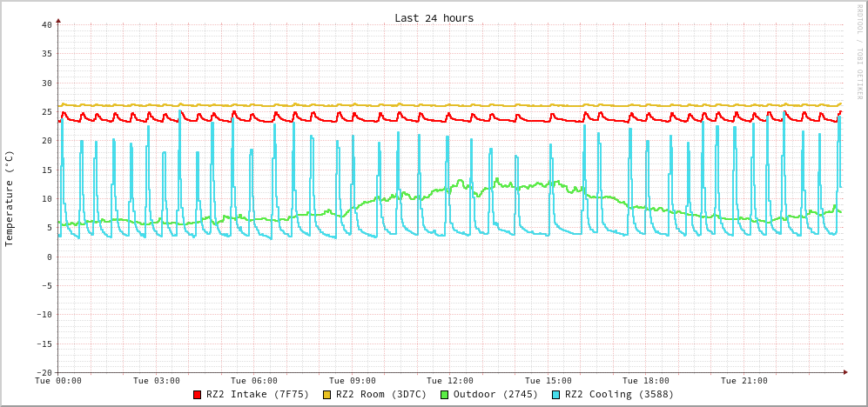
Task: Click the 40 value on temperature axis
Action: point(46,24)
